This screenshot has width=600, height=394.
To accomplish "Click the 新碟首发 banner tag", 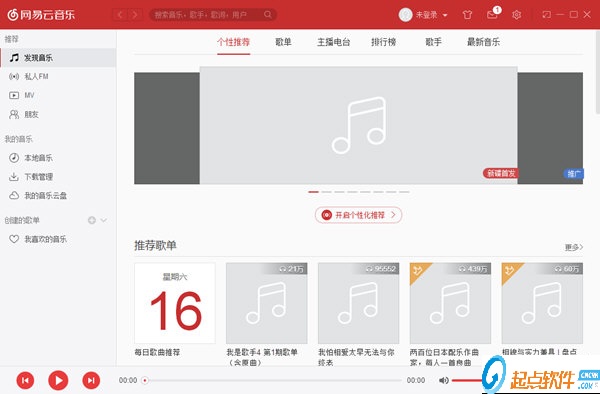I will 501,173.
